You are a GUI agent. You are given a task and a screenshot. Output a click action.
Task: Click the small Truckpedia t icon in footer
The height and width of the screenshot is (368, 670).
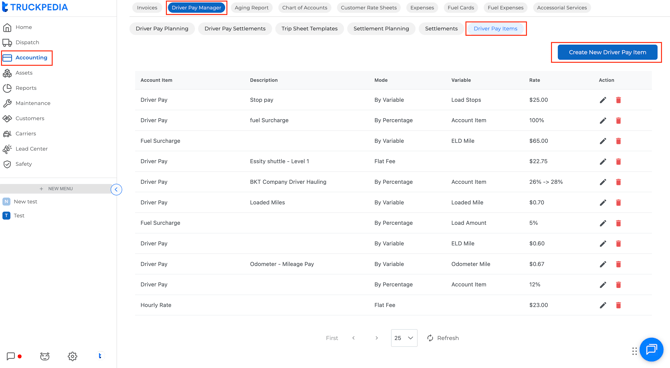pyautogui.click(x=100, y=356)
